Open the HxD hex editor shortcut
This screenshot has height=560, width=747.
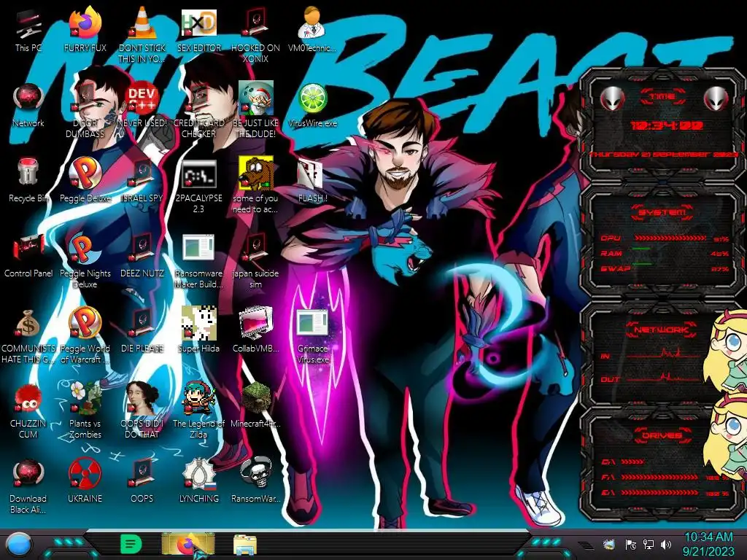point(198,29)
